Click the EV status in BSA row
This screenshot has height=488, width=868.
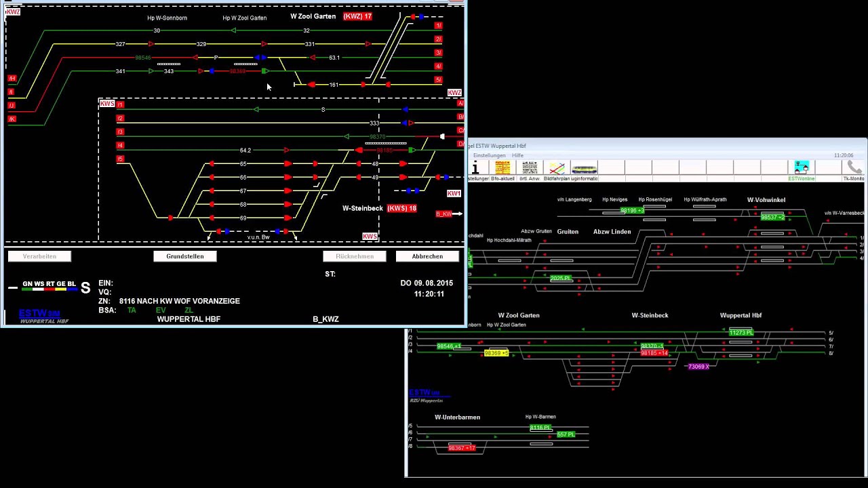tap(161, 310)
